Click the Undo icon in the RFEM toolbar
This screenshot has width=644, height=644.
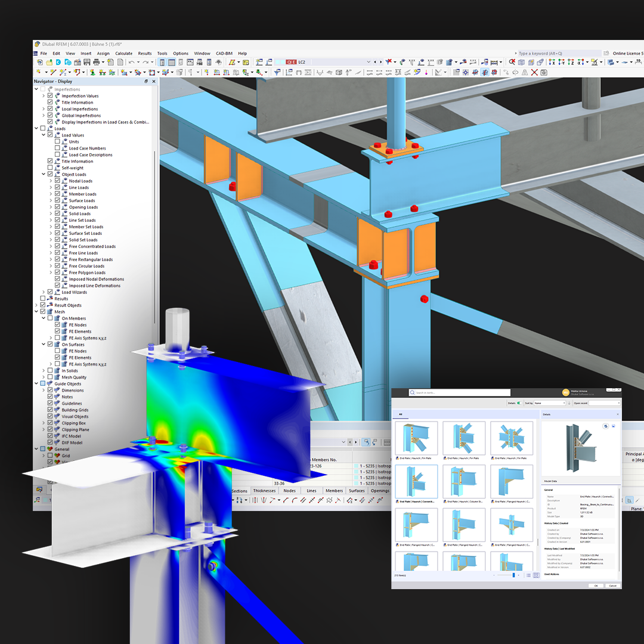click(131, 61)
